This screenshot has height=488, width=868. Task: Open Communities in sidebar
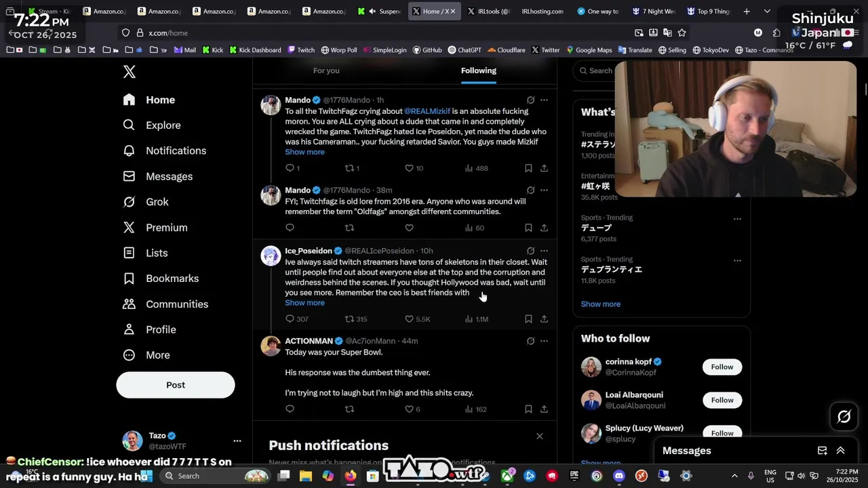(x=165, y=304)
